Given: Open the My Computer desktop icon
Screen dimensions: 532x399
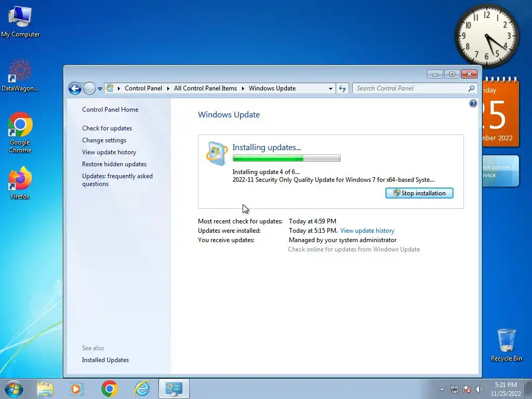Looking at the screenshot, I should click(x=20, y=22).
